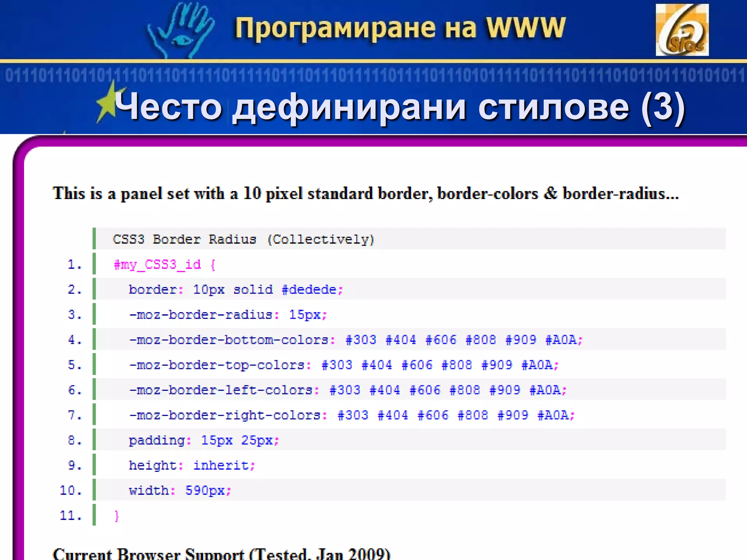The image size is (747, 560).
Task: Click the '-moz-border-left-colors' code line
Action: (348, 390)
